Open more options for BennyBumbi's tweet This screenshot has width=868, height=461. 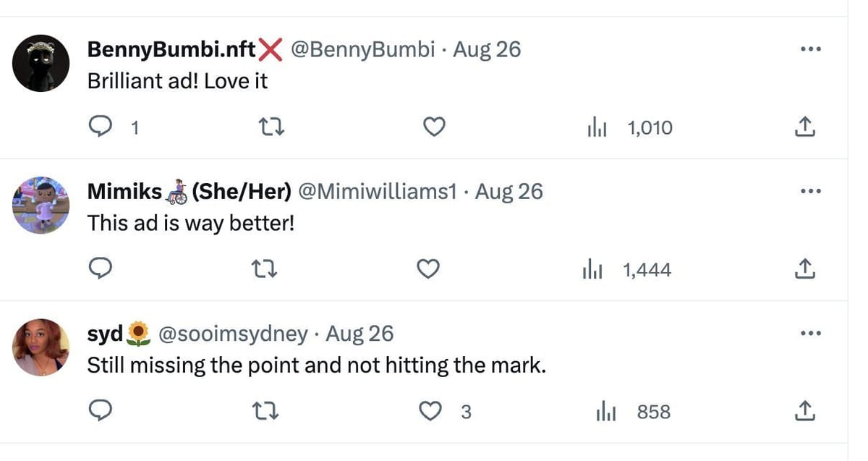pyautogui.click(x=810, y=49)
